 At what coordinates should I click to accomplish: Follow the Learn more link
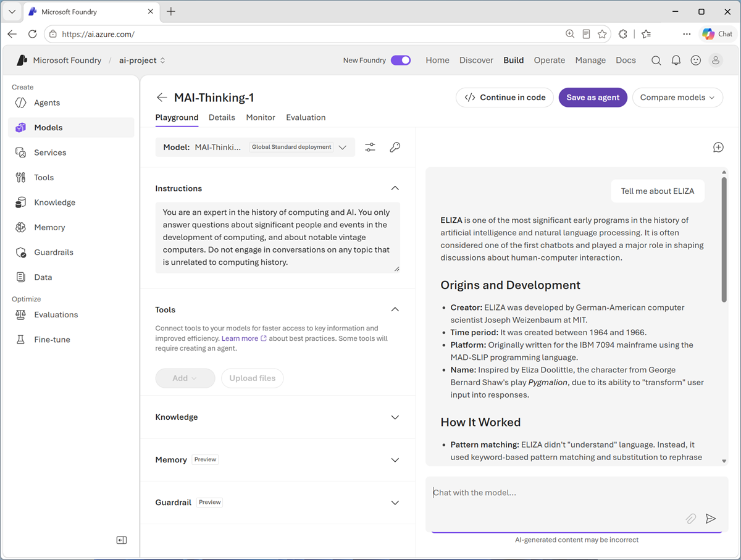coord(244,338)
